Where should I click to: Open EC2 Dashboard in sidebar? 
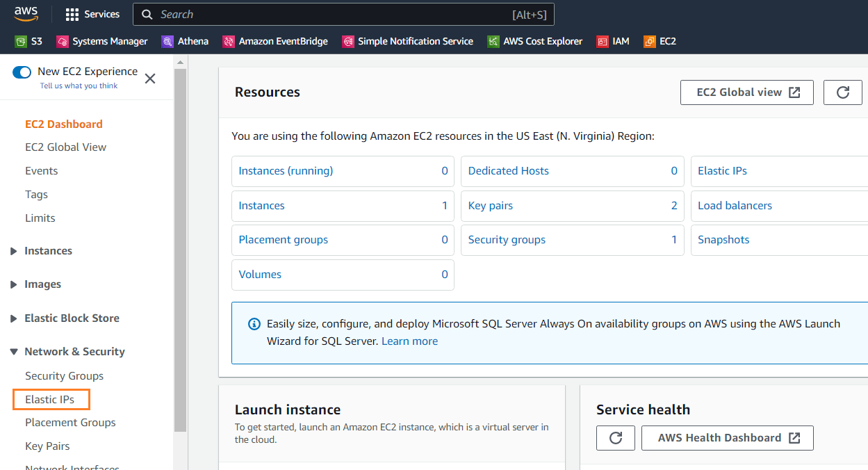pyautogui.click(x=64, y=124)
